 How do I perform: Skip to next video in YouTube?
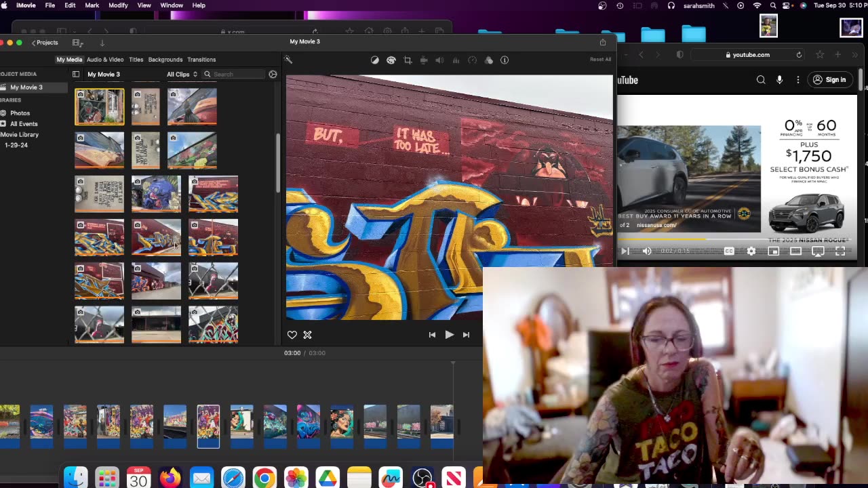(625, 251)
